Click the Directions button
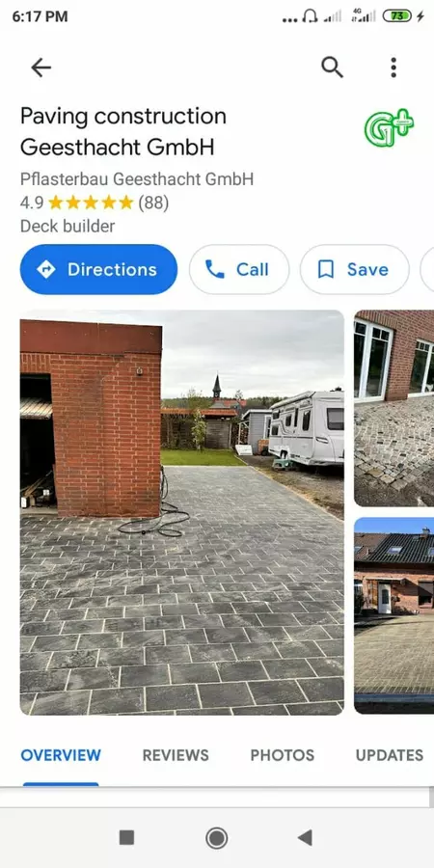Viewport: 434px width, 868px height. (98, 270)
